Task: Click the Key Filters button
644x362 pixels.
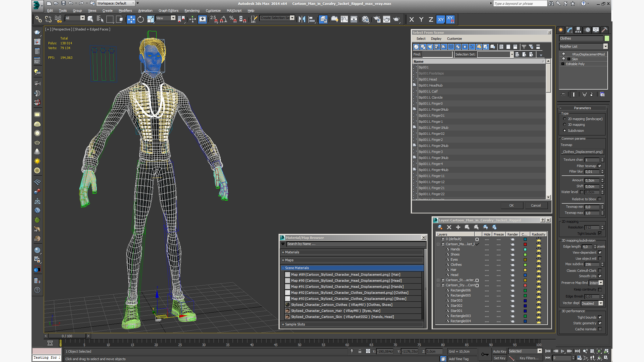Action: (529, 358)
